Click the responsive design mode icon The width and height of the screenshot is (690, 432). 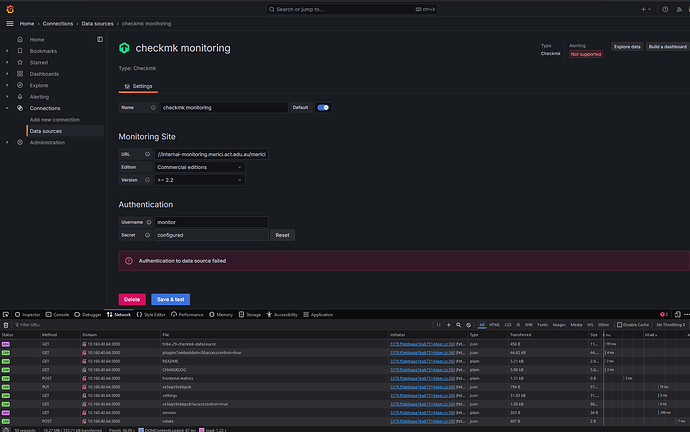coord(678,315)
